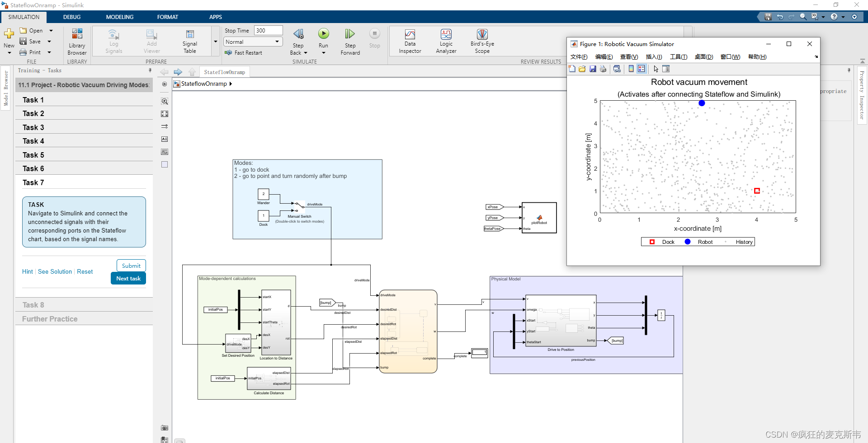Click the open file icon in Figure window
Image resolution: width=868 pixels, height=443 pixels.
click(582, 69)
